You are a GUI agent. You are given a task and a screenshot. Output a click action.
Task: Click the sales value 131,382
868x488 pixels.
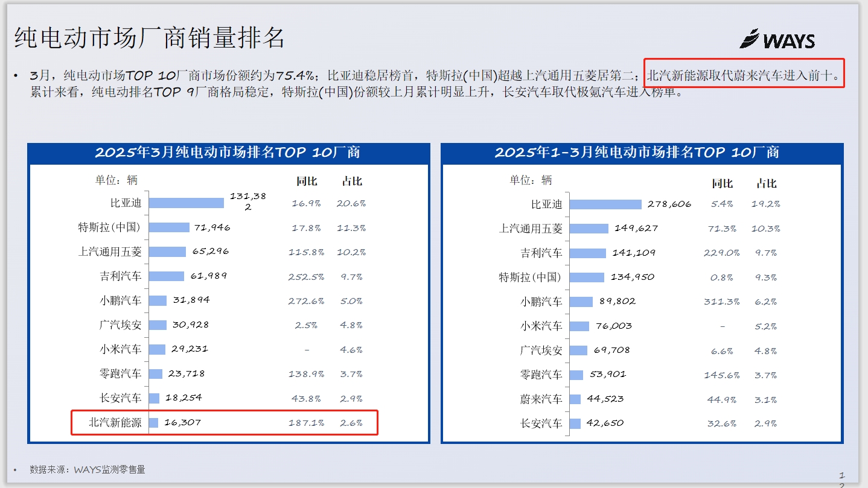tap(248, 201)
